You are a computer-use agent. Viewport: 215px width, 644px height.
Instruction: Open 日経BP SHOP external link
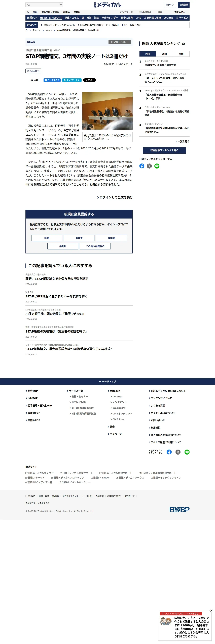[100, 478]
